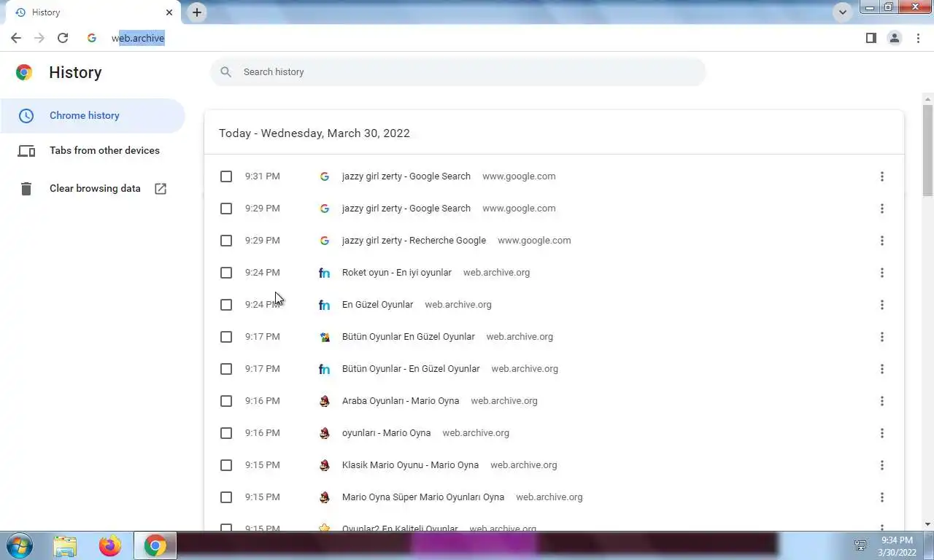Click the Google favicon of the 9:31 PM entry

pyautogui.click(x=325, y=176)
